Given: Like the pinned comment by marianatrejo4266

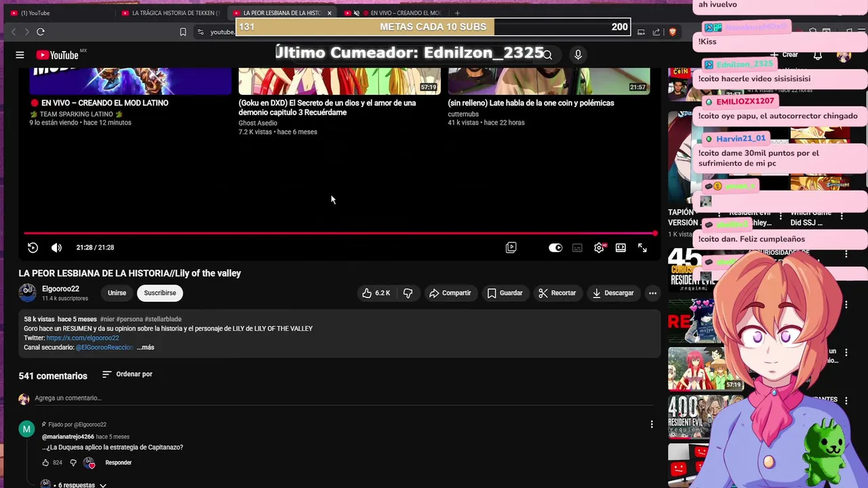Looking at the screenshot, I should tap(45, 463).
